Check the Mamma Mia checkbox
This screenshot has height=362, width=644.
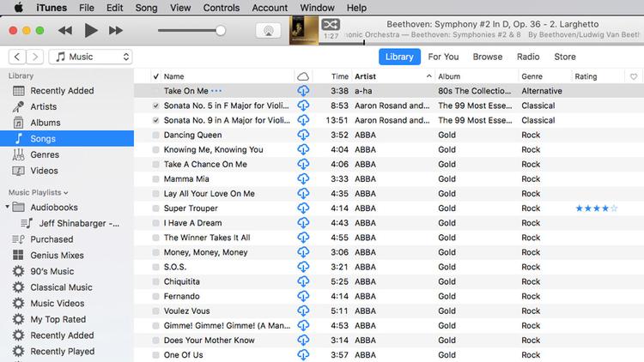[155, 179]
